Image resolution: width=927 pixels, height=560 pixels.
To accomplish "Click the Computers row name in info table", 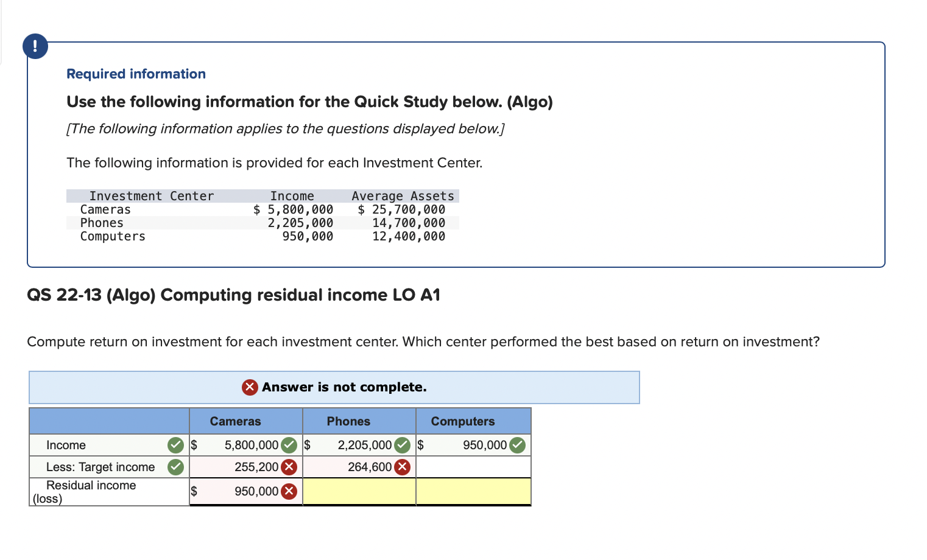I will coord(113,236).
